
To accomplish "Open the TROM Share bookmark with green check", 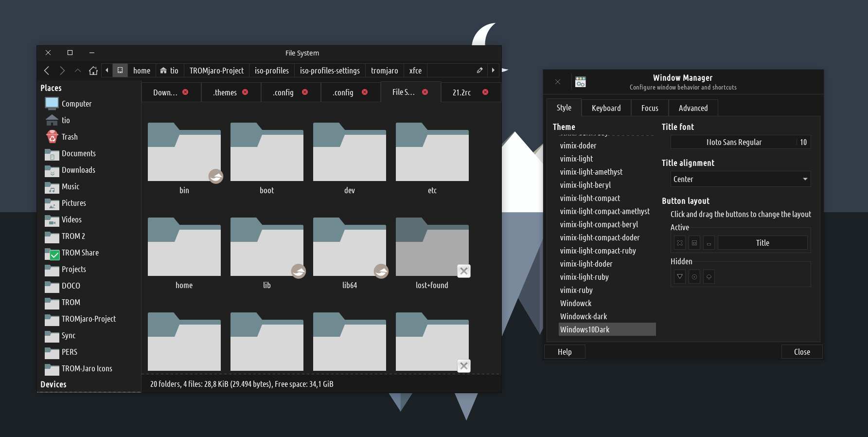I will (80, 253).
